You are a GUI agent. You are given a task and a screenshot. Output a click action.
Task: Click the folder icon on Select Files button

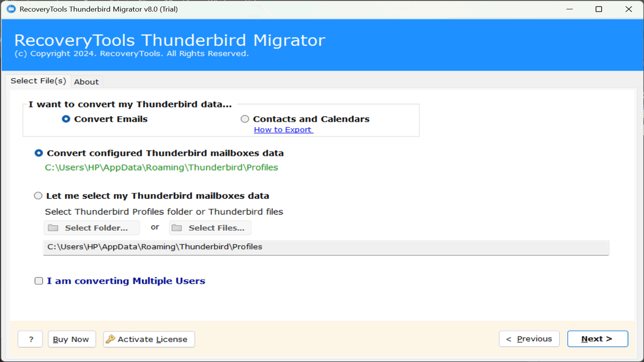click(176, 228)
